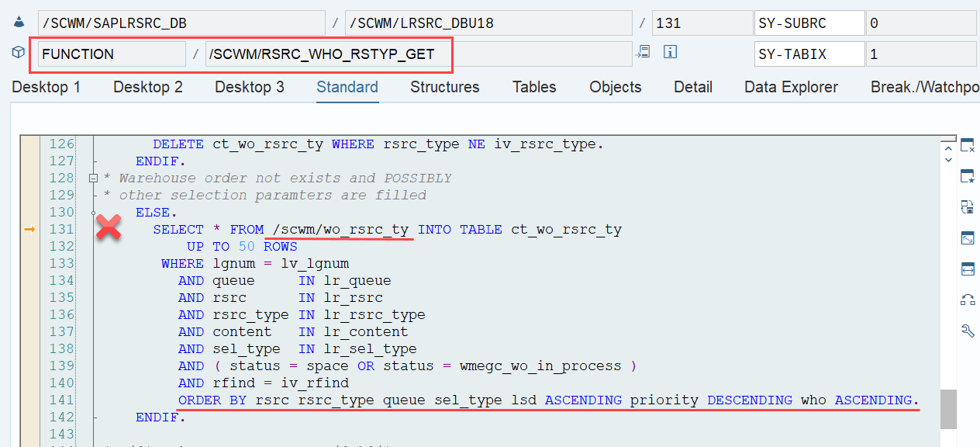Click lr_sel_type variable on line 138
The height and width of the screenshot is (447, 980).
tap(370, 349)
